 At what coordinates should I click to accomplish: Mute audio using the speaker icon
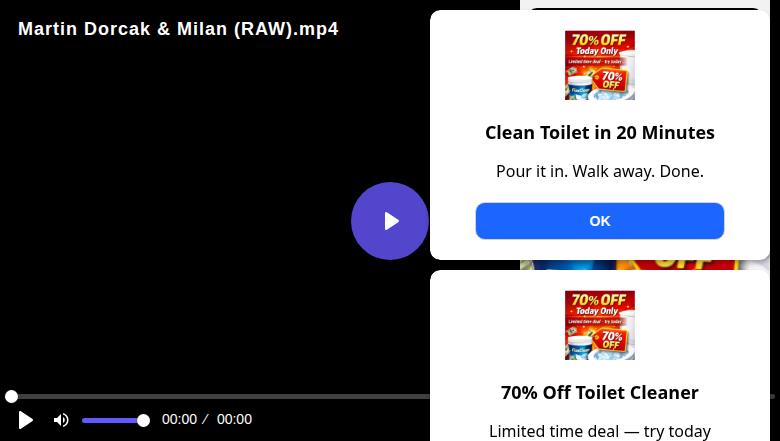61,420
